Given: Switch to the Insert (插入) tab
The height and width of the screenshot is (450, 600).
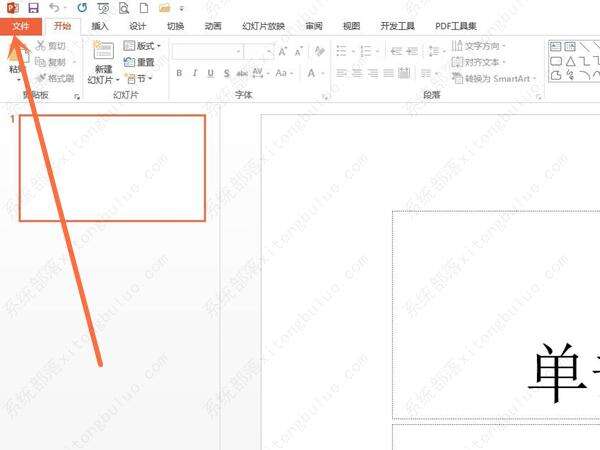Looking at the screenshot, I should (x=99, y=26).
